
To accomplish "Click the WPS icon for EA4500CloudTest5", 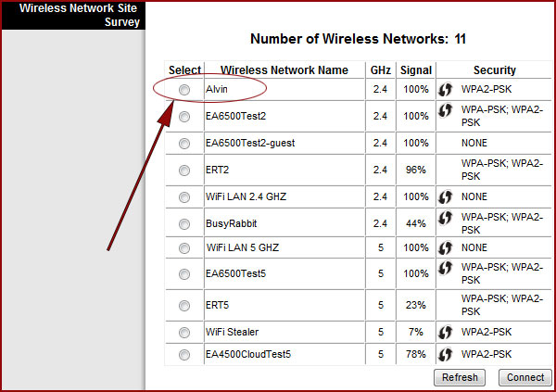I will click(445, 354).
